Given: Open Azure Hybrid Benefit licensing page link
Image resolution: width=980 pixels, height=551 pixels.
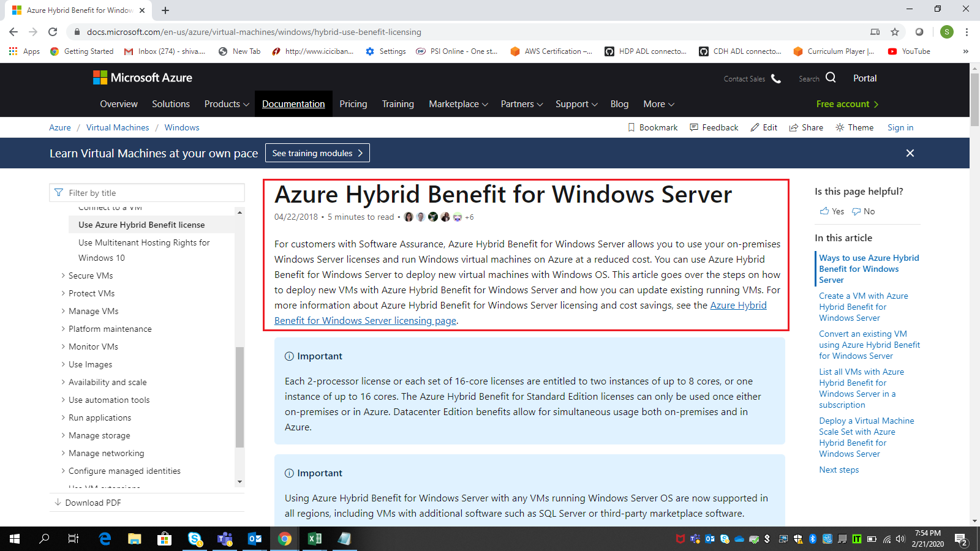Looking at the screenshot, I should (x=520, y=313).
